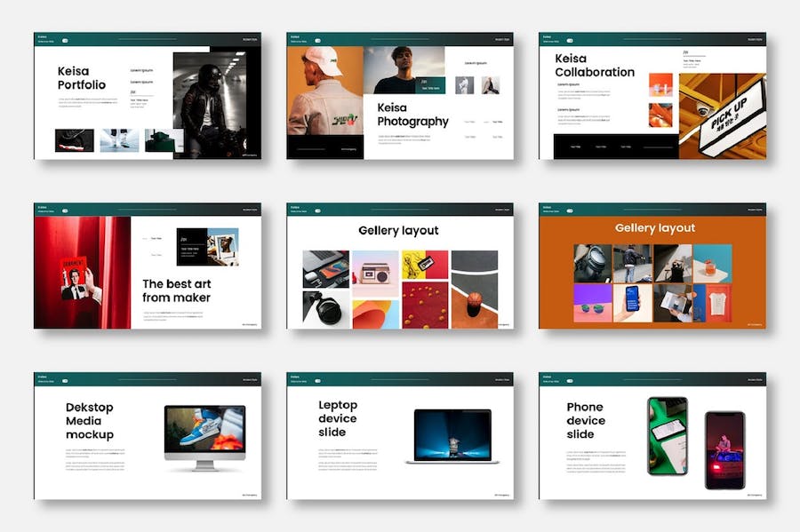Toggle the header switch on orange Gellery layout slide
800x532 pixels.
coord(570,211)
